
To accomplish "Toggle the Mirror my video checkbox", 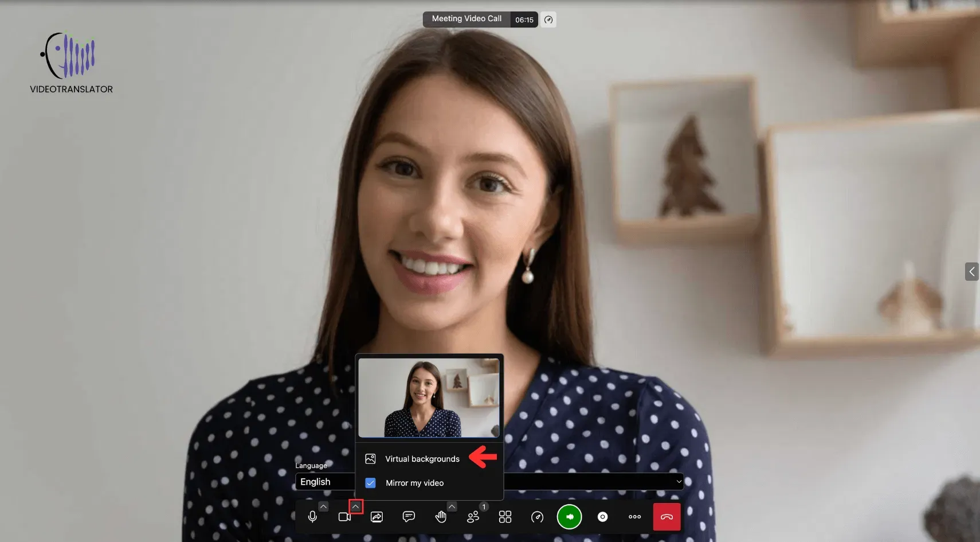I will point(370,483).
